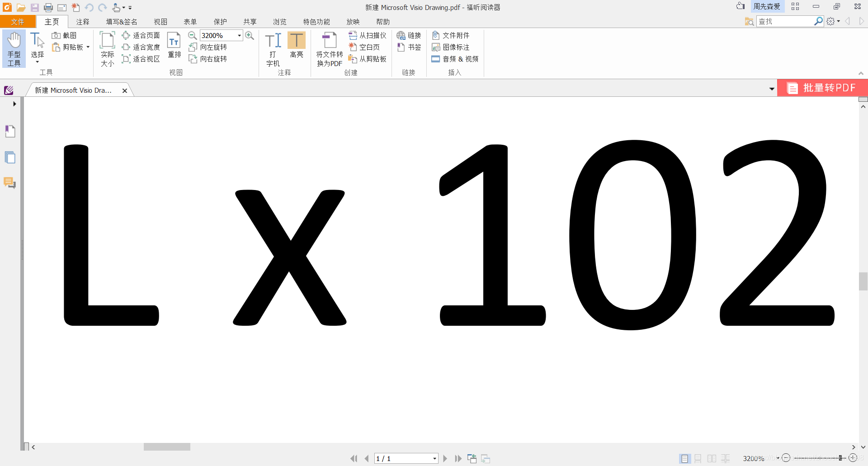Click the zoom out magnifier in ribbon
The width and height of the screenshot is (868, 466).
click(193, 35)
